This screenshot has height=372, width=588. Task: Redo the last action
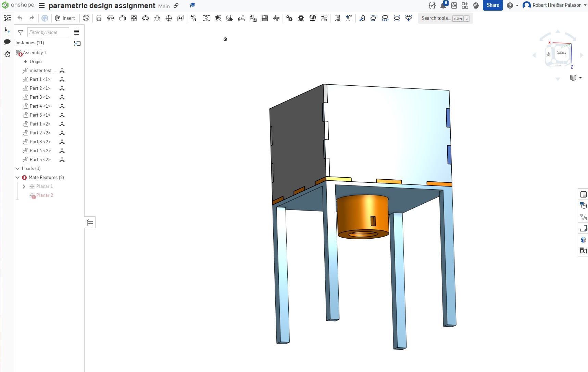pos(32,18)
